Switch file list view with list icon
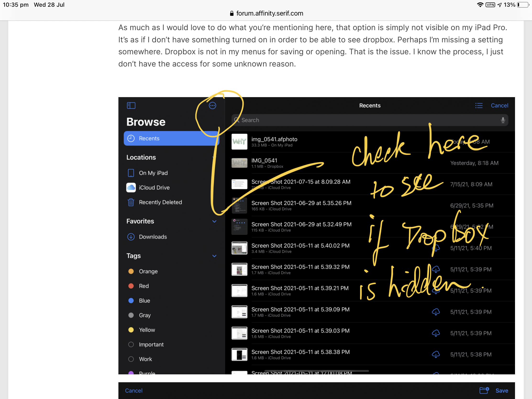Image resolution: width=532 pixels, height=399 pixels. pos(479,105)
